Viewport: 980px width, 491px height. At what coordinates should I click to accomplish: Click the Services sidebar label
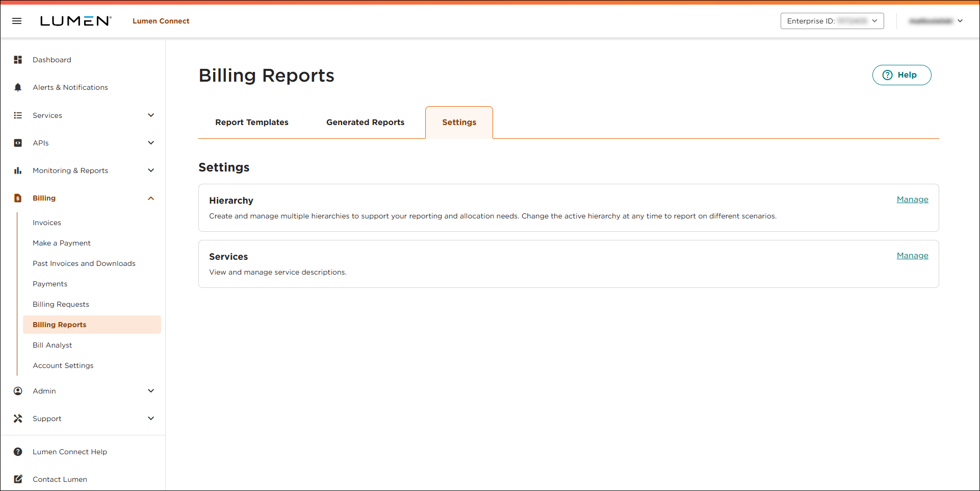coord(47,115)
